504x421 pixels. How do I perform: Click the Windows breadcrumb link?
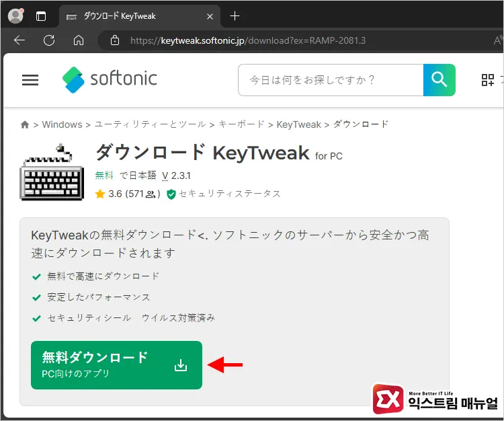coord(62,124)
